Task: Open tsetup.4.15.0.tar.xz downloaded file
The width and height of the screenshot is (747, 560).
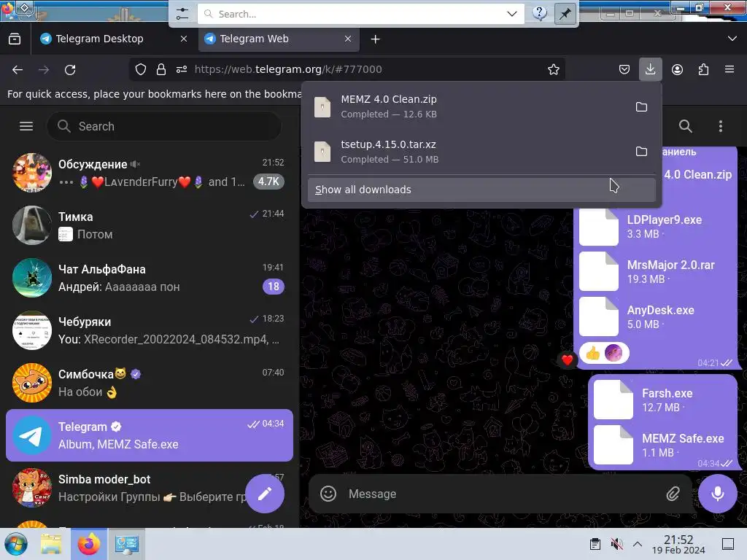Action: [x=467, y=152]
